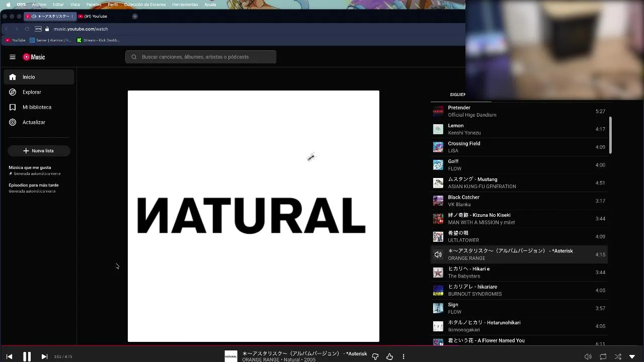Screen dimensions: 644x362
Task: Play Lemon by Kenshi Yonezu in queue
Action: point(519,129)
